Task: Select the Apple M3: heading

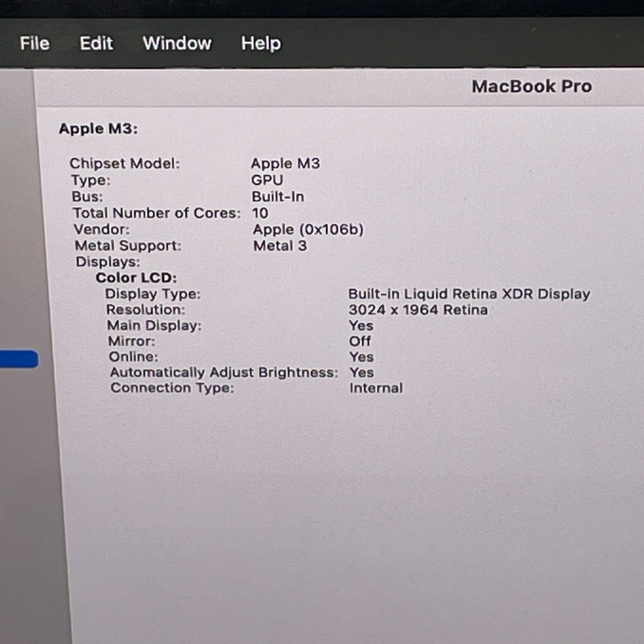Action: point(98,128)
